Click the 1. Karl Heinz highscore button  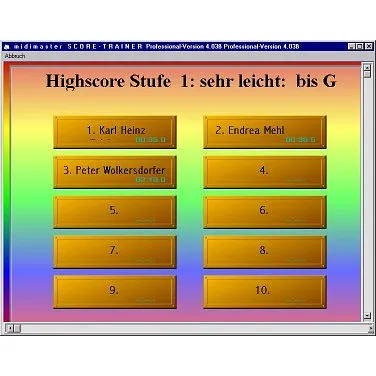click(x=115, y=132)
